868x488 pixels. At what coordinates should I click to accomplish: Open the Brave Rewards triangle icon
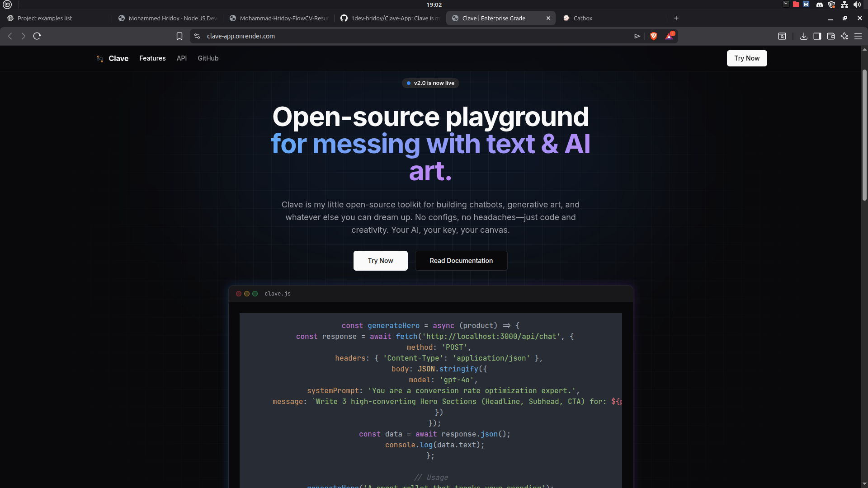tap(669, 36)
